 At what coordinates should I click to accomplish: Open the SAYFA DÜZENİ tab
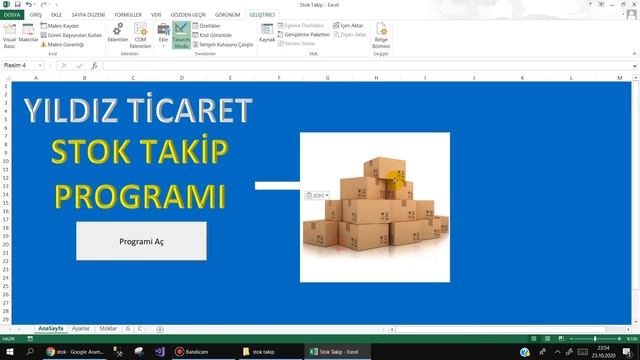coord(88,15)
